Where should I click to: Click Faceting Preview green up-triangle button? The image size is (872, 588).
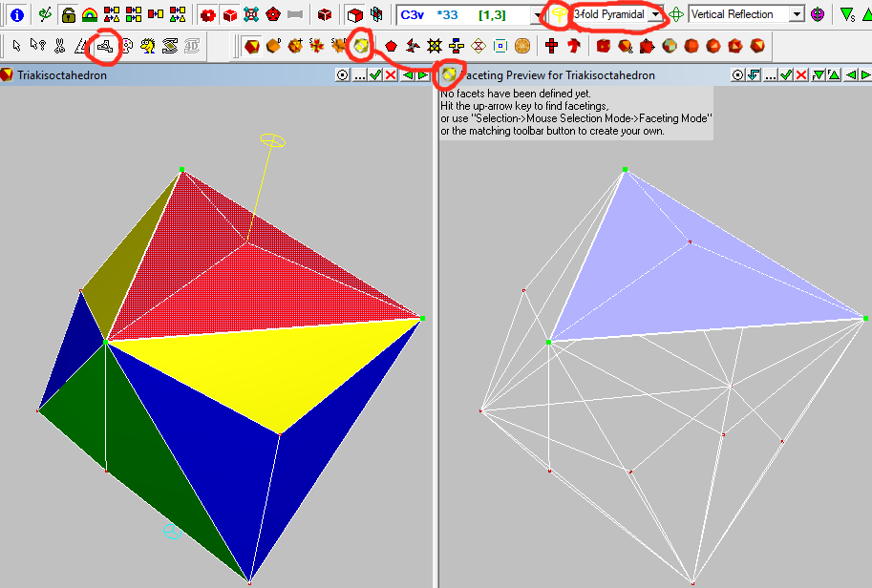[x=834, y=75]
